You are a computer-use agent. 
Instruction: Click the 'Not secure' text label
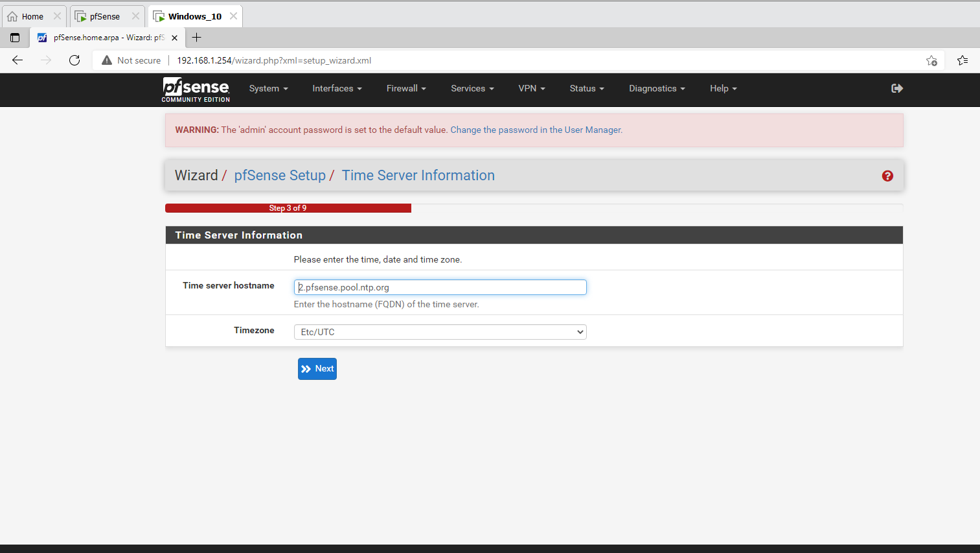(x=139, y=60)
